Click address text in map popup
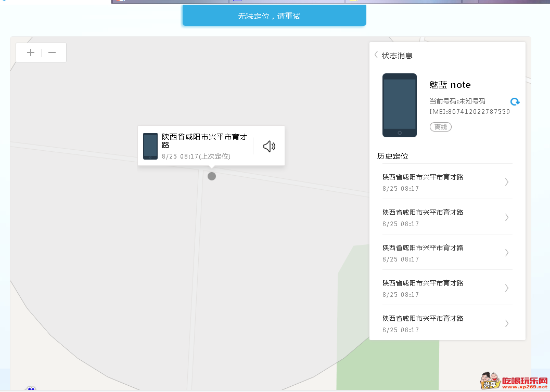This screenshot has height=392, width=550. click(x=204, y=140)
